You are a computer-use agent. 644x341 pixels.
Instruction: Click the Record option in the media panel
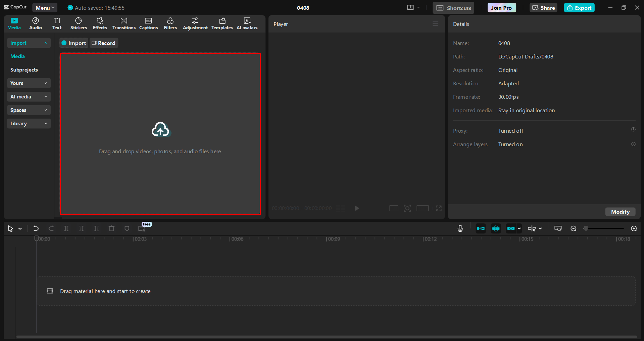(104, 43)
